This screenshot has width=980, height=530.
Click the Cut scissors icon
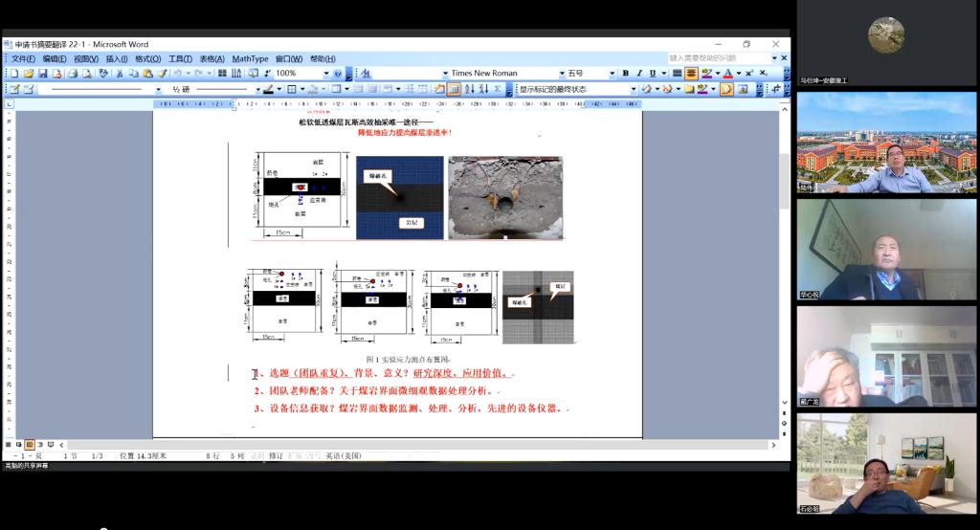[x=120, y=74]
